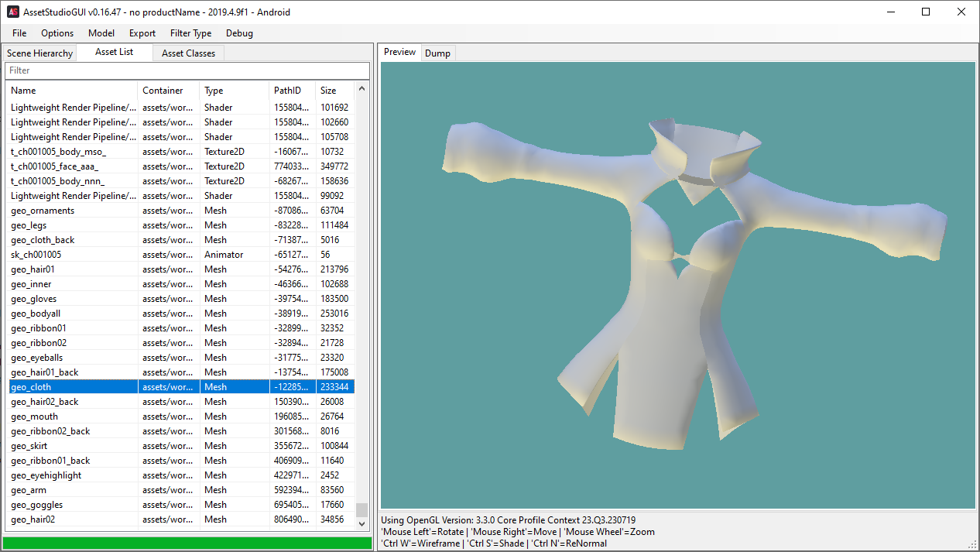Click the Shader row sized 102660
This screenshot has height=552, width=980.
(x=181, y=122)
